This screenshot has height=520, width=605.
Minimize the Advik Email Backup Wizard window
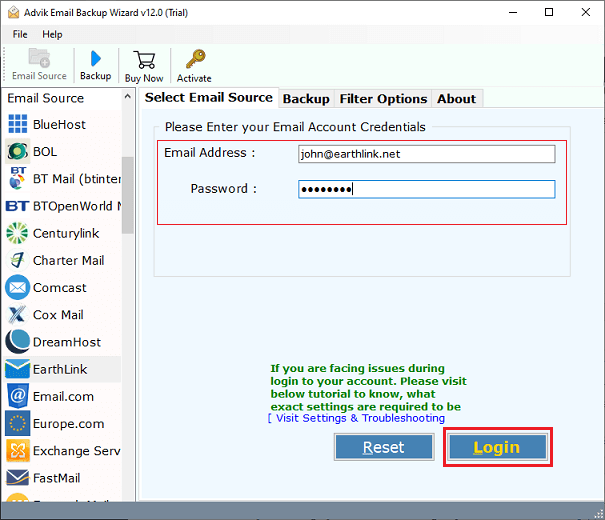(513, 12)
